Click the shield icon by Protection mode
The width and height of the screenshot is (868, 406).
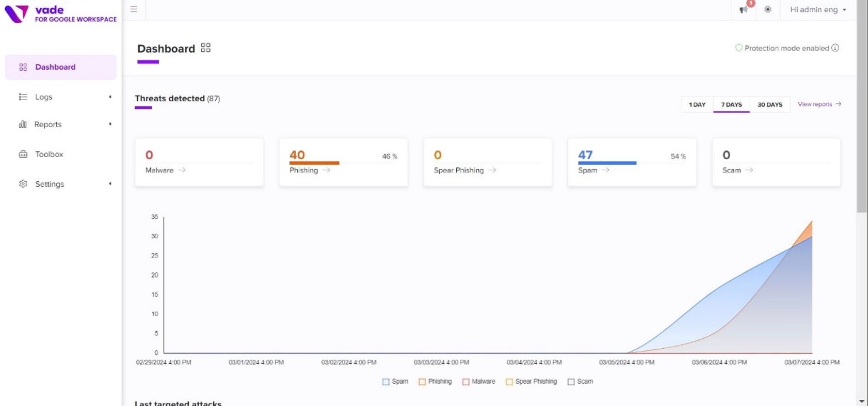(x=738, y=48)
